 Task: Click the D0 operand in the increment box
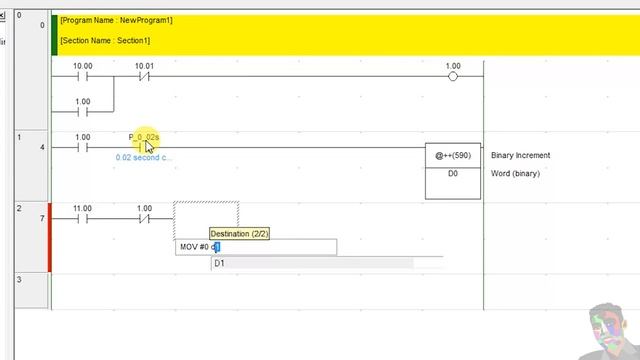453,173
